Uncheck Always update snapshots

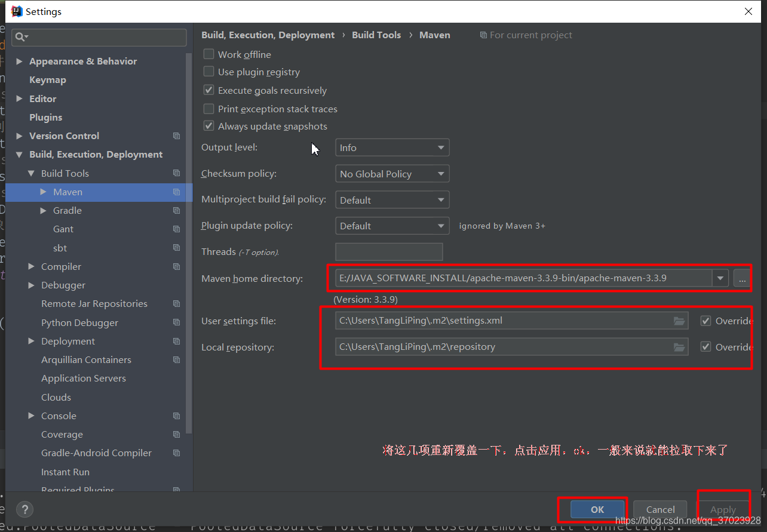coord(208,126)
